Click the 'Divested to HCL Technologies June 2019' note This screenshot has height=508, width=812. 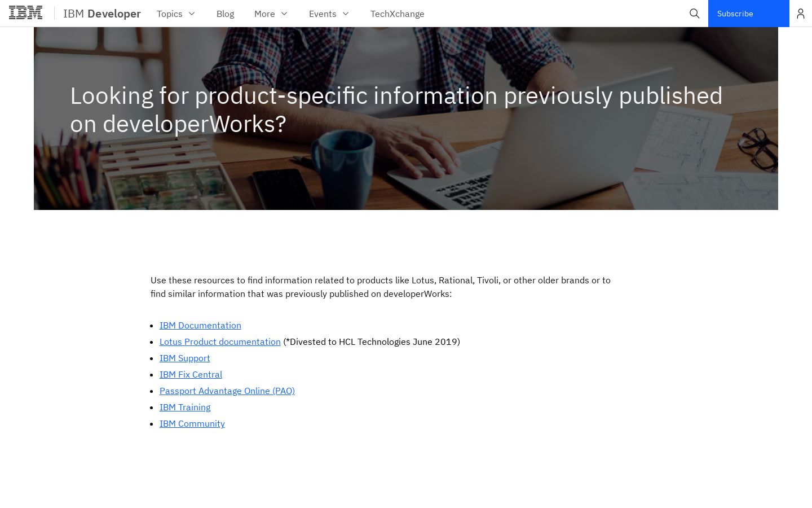[x=372, y=341]
